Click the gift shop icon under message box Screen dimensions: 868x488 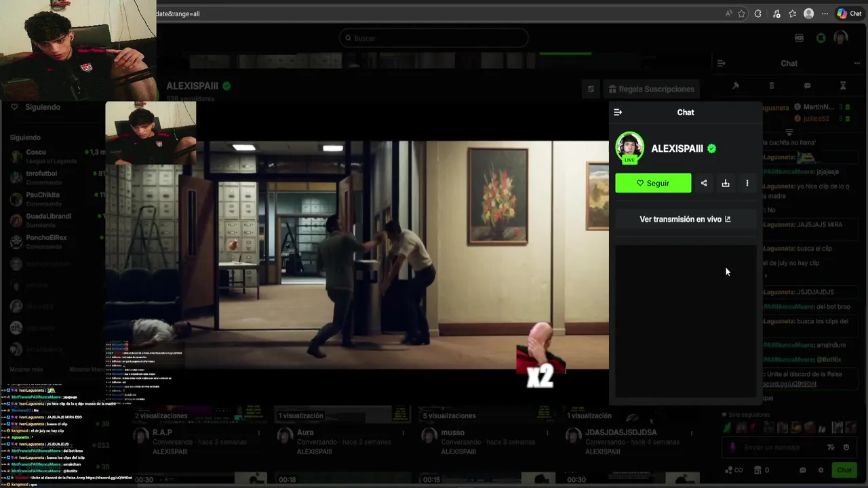(757, 470)
